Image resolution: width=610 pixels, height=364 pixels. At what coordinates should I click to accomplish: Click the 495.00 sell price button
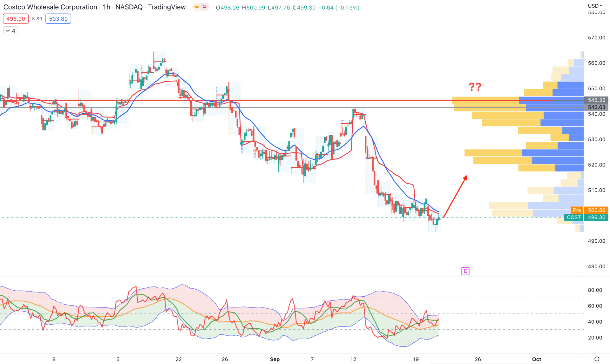16,19
